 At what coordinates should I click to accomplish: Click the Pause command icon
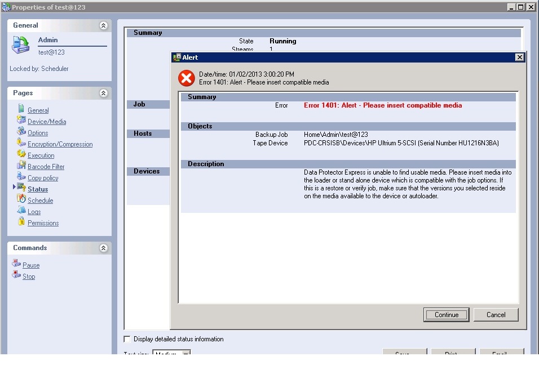pos(16,264)
